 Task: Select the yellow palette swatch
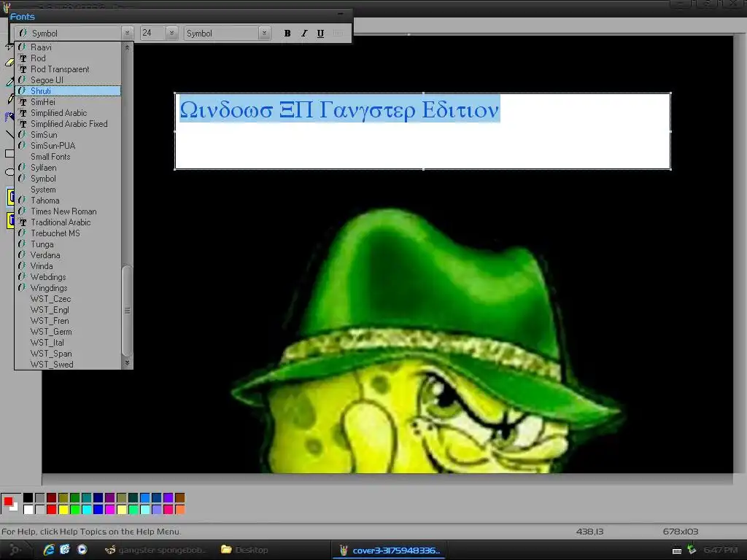[63, 510]
